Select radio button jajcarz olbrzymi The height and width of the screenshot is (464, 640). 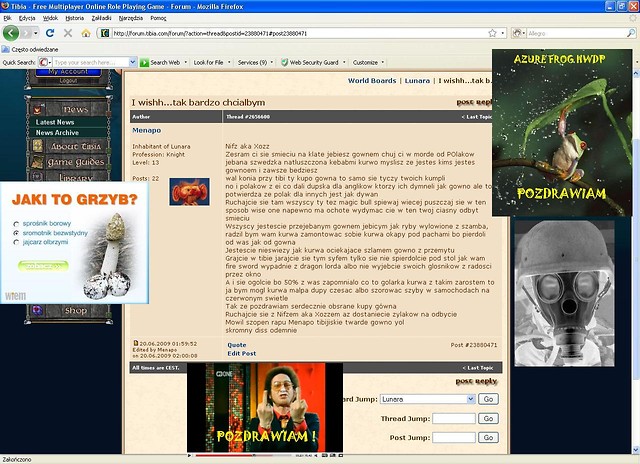(x=16, y=242)
